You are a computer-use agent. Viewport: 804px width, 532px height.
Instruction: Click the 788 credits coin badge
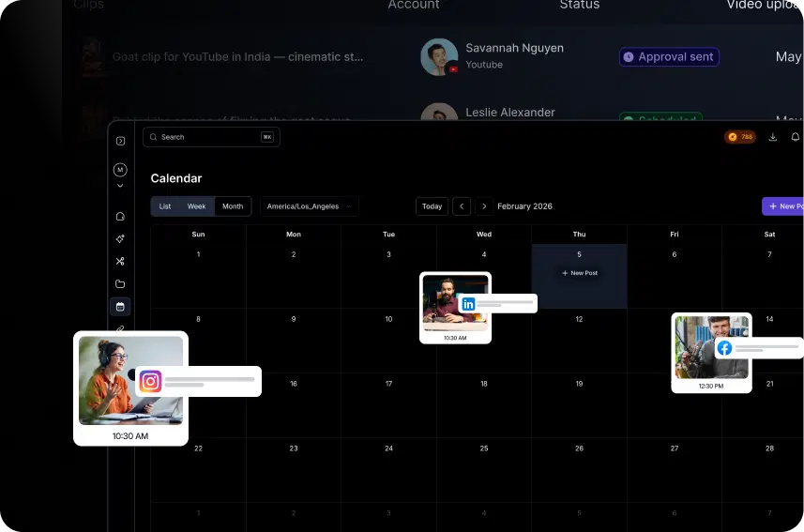pyautogui.click(x=740, y=137)
